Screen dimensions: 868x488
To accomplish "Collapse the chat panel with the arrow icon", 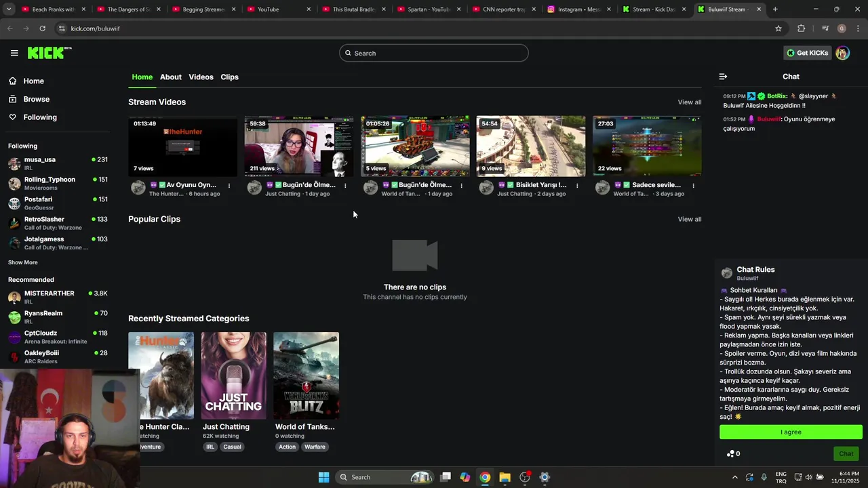I will [x=723, y=77].
